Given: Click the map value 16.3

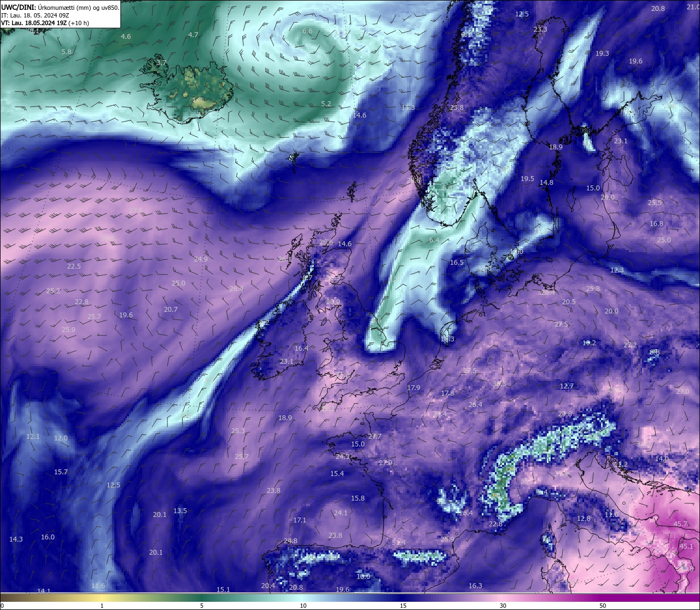Looking at the screenshot, I should tap(475, 585).
